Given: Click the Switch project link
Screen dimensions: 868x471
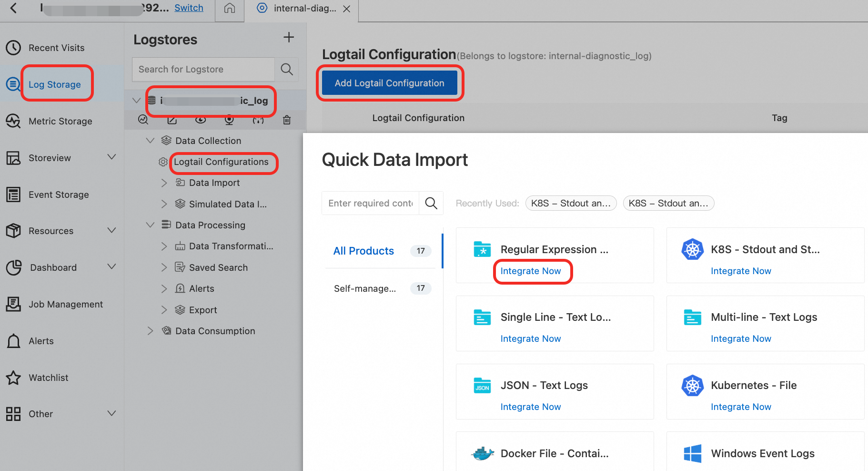Looking at the screenshot, I should (x=189, y=8).
